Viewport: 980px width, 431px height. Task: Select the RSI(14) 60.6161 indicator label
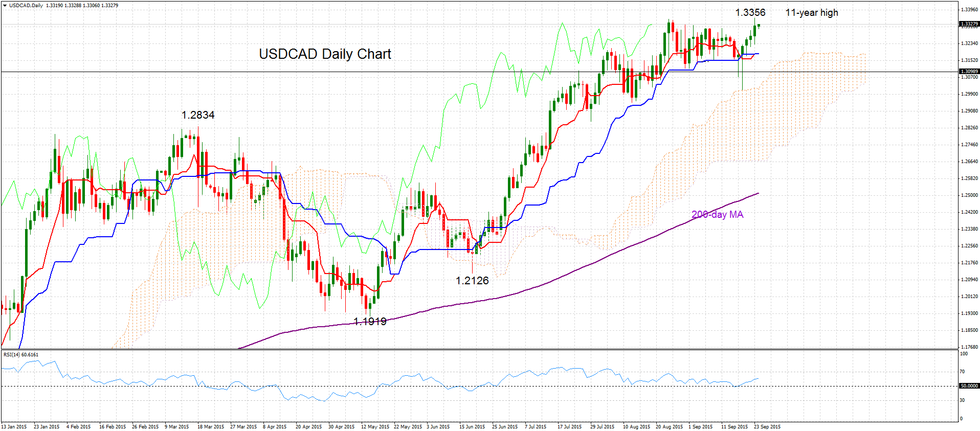point(21,354)
